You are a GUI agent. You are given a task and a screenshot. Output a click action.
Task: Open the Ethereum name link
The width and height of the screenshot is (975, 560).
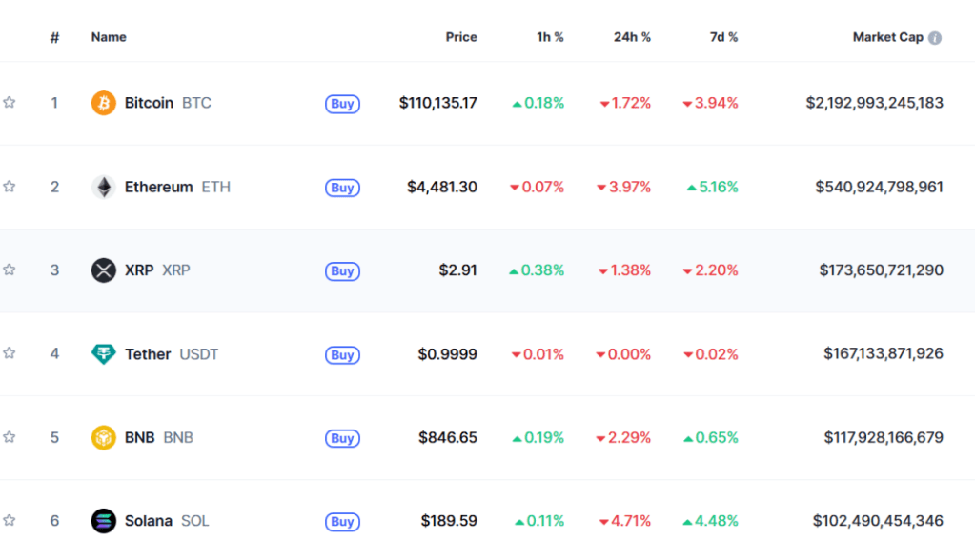(158, 187)
